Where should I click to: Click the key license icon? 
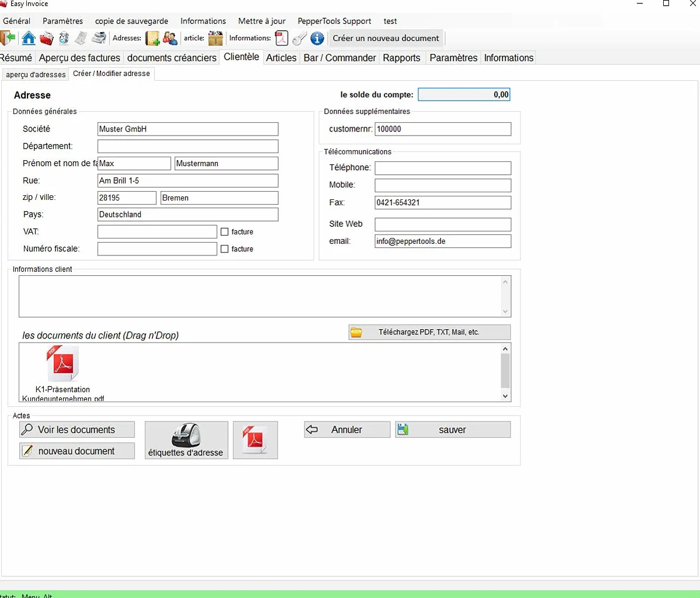pos(300,39)
